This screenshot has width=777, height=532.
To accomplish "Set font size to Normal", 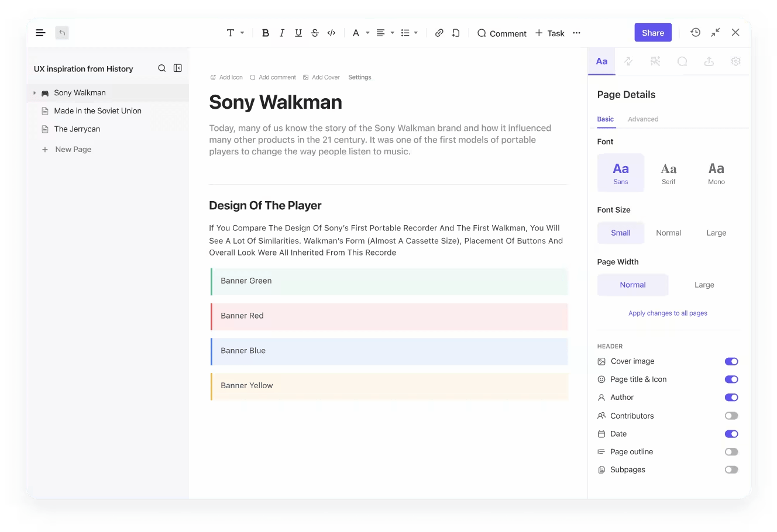I will [669, 233].
